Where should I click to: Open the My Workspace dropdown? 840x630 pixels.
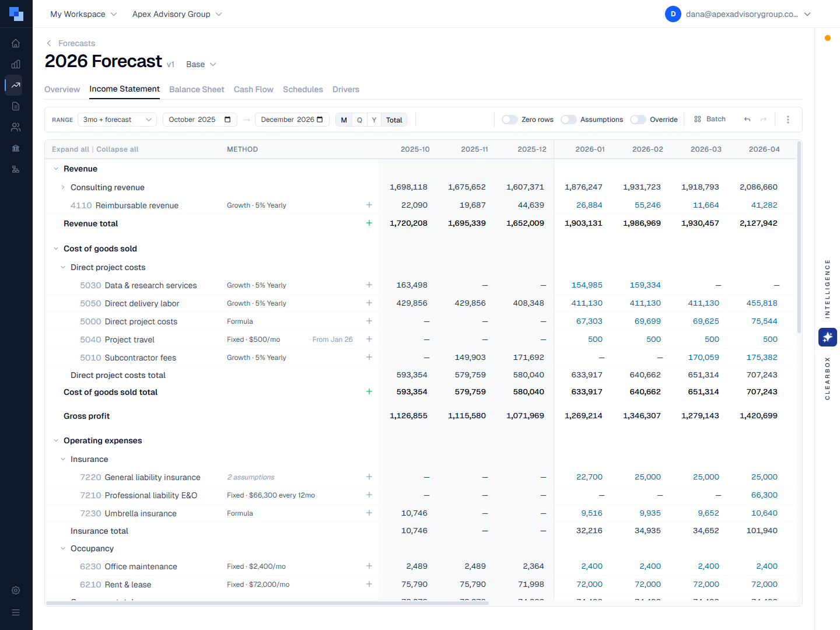(x=83, y=14)
